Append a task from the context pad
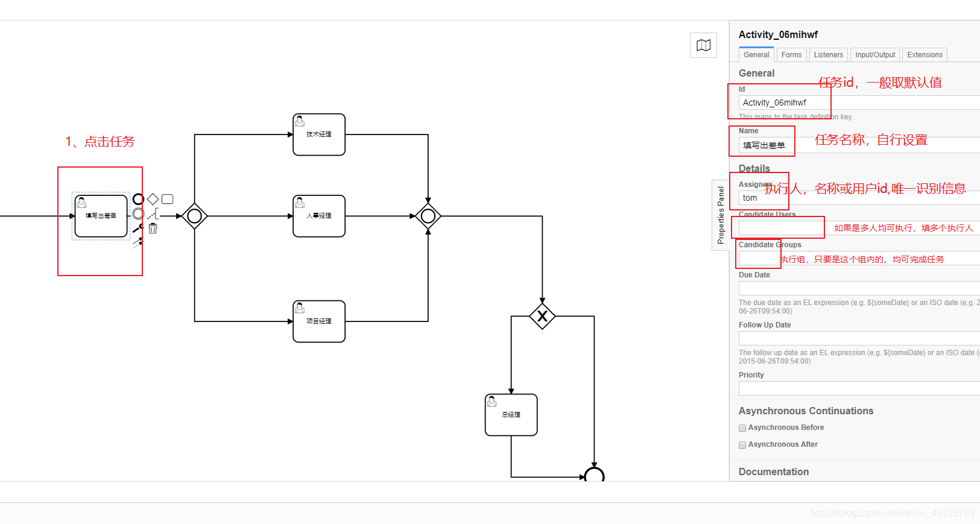Viewport: 980px width, 524px height. 168,199
